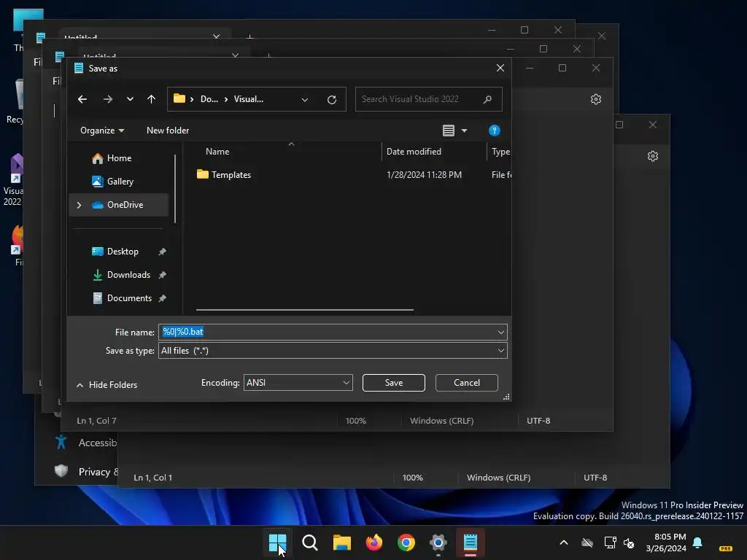Select Gallery in navigation pane
The height and width of the screenshot is (560, 747).
pyautogui.click(x=119, y=182)
